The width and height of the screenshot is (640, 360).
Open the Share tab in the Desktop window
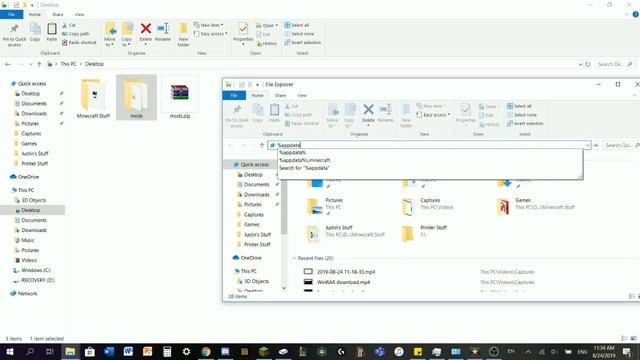(58, 14)
